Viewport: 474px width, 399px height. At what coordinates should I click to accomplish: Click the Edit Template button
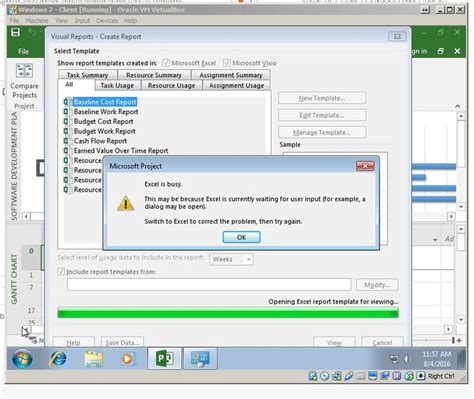click(x=322, y=115)
